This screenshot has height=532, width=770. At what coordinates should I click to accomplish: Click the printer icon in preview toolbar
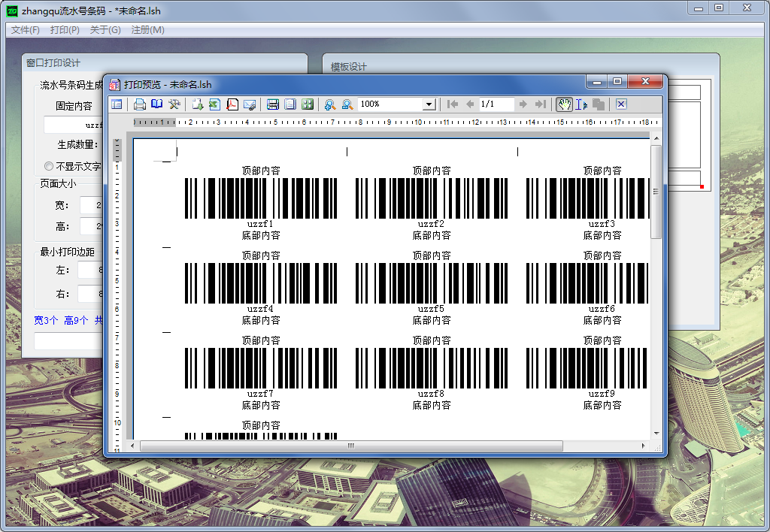[x=139, y=104]
